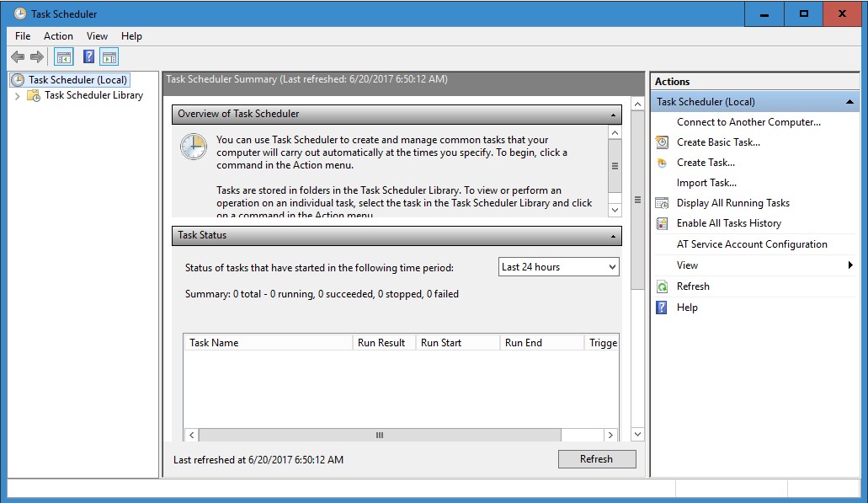Open the View menu in the menu bar
Image resolution: width=868 pixels, height=503 pixels.
(97, 36)
